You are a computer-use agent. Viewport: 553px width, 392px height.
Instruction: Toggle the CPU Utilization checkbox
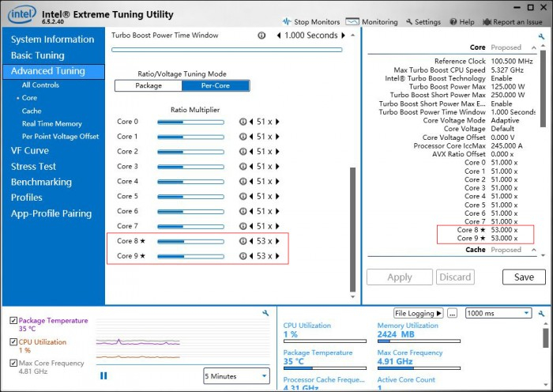coord(13,342)
